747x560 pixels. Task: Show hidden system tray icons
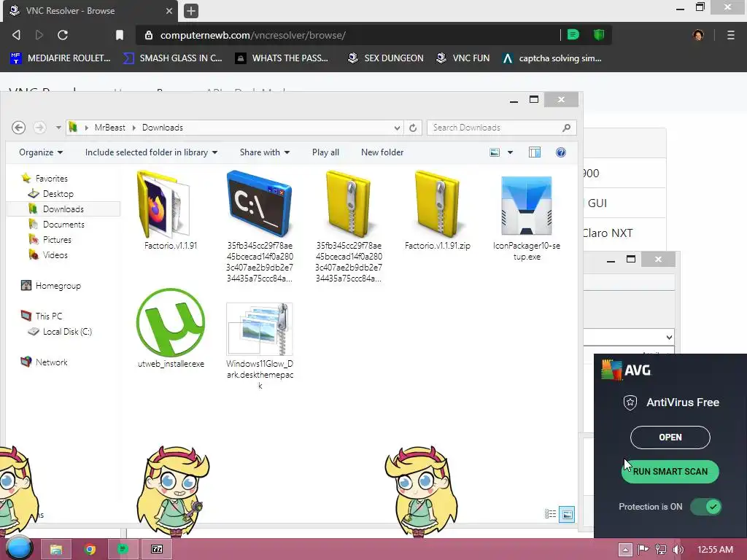(625, 550)
